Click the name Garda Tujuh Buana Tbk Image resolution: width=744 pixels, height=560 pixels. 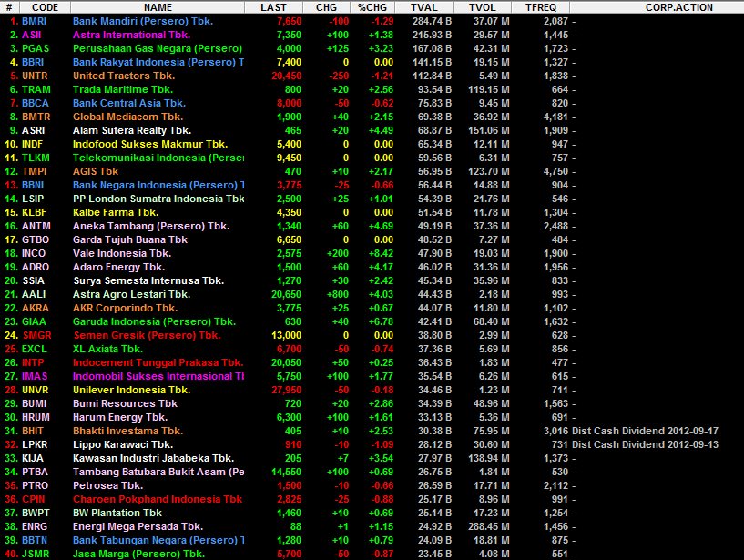(x=130, y=240)
